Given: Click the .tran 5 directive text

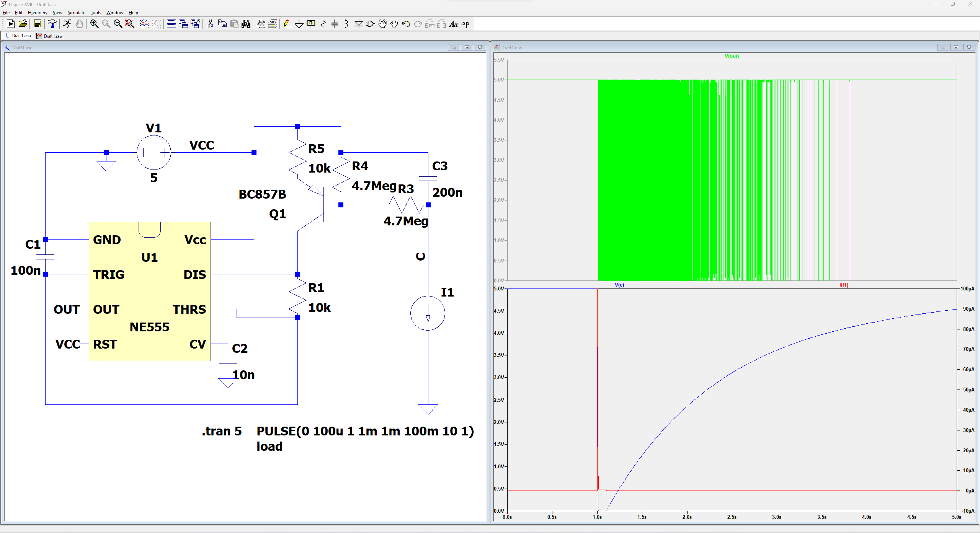Looking at the screenshot, I should (x=222, y=431).
